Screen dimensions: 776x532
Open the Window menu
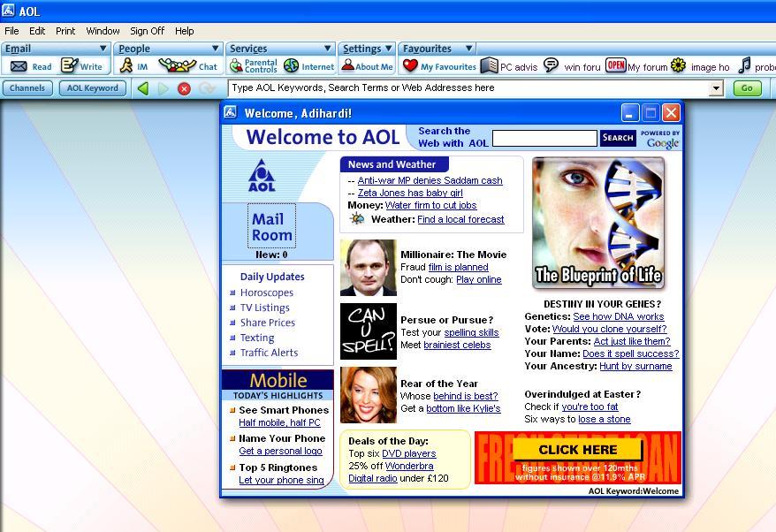[103, 31]
